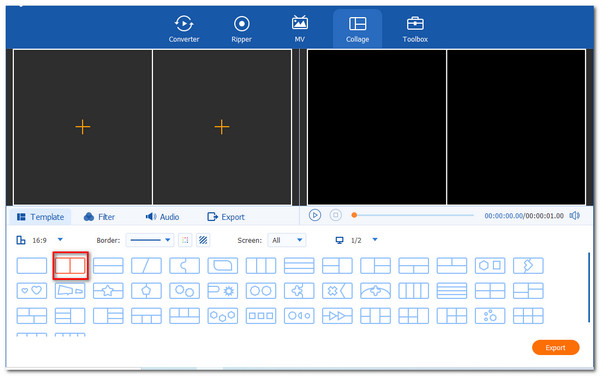Image resolution: width=600 pixels, height=376 pixels.
Task: Choose the border pattern hatch icon
Action: (203, 240)
